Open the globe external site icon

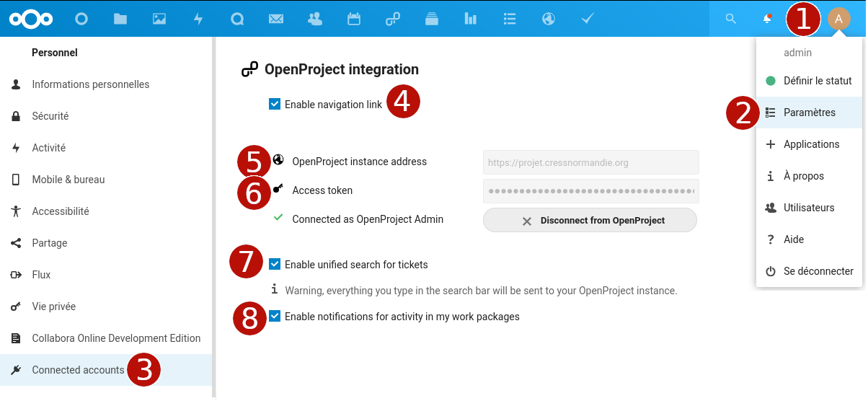coord(549,19)
